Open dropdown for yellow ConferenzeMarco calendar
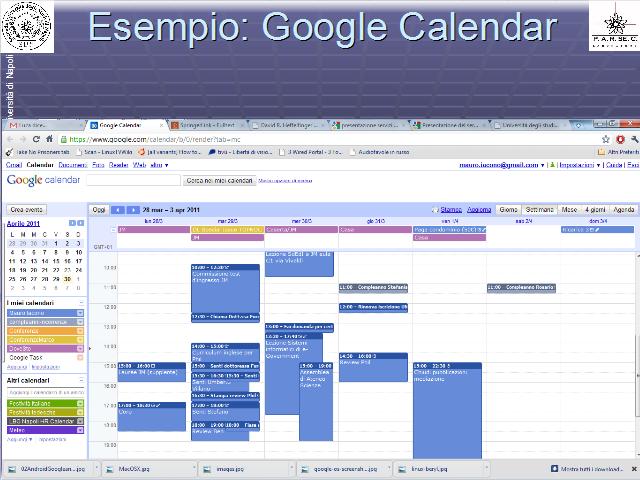The width and height of the screenshot is (640, 480). coord(80,340)
